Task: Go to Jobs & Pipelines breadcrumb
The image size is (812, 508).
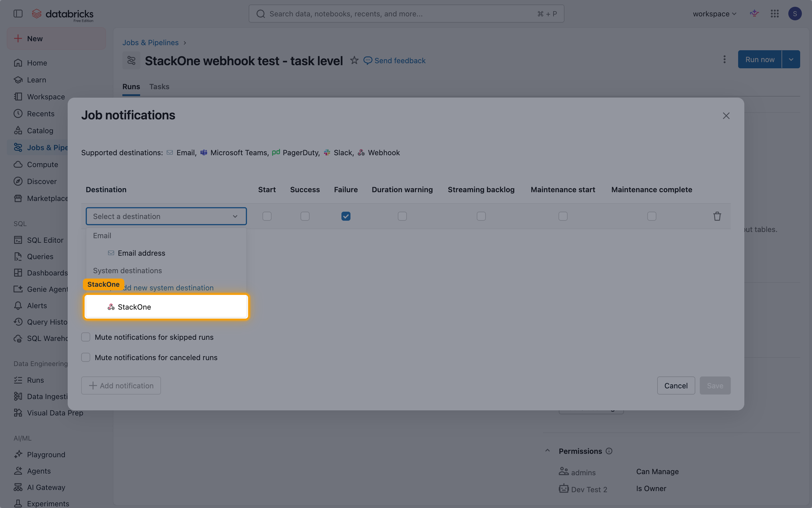Action: click(x=150, y=43)
